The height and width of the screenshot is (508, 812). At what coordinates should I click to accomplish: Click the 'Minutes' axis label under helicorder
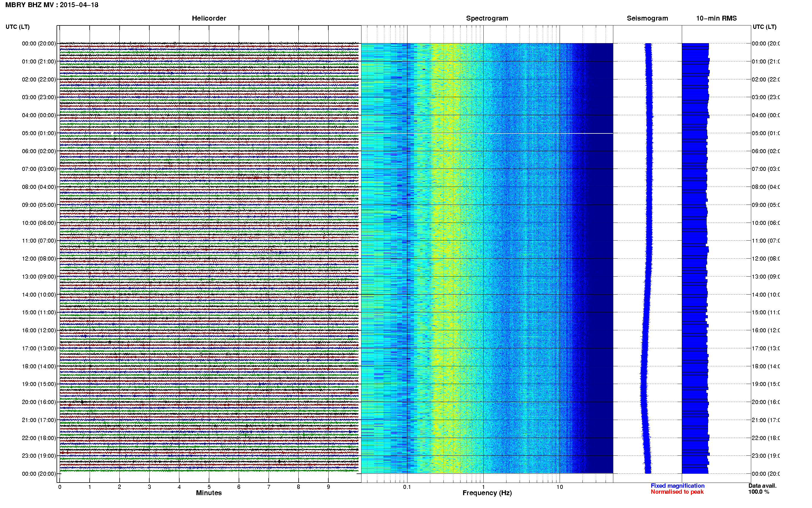209,493
